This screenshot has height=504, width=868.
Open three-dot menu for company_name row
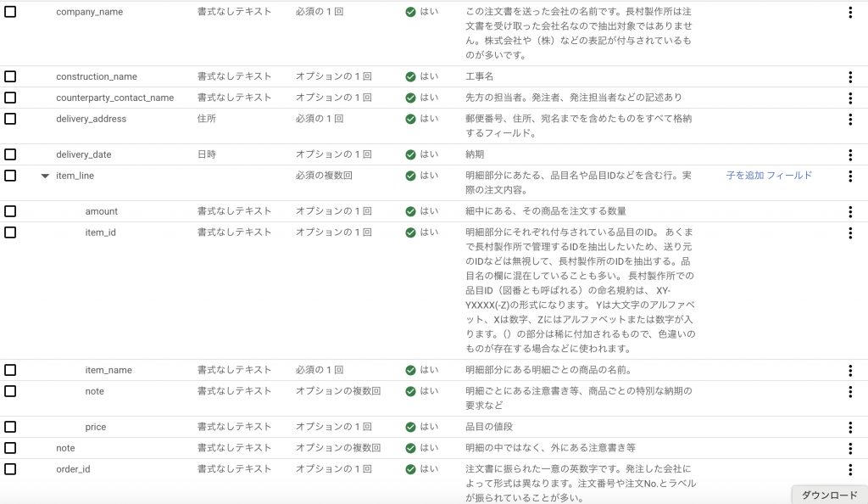[850, 12]
